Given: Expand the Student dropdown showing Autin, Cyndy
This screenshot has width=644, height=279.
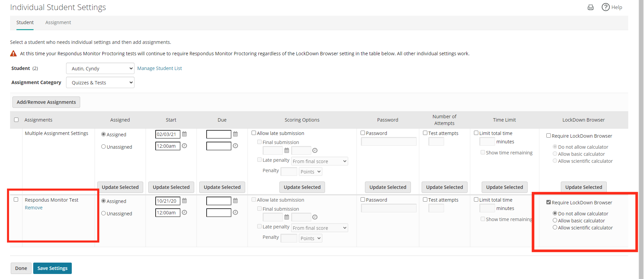Looking at the screenshot, I should tap(100, 68).
